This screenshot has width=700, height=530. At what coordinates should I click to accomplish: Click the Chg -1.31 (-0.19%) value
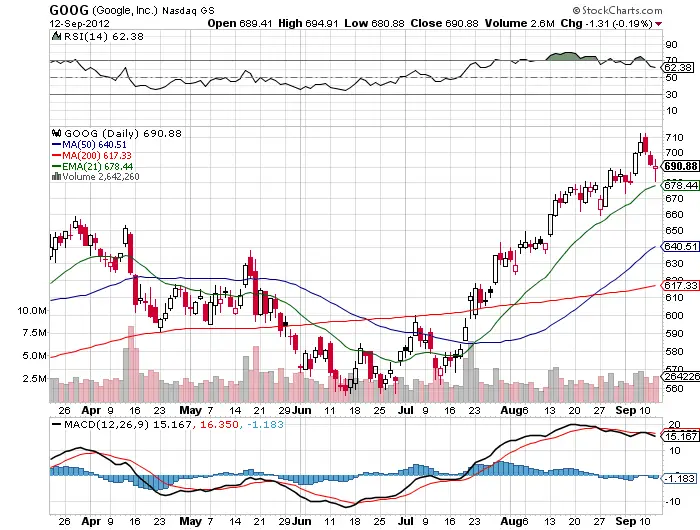(x=606, y=23)
